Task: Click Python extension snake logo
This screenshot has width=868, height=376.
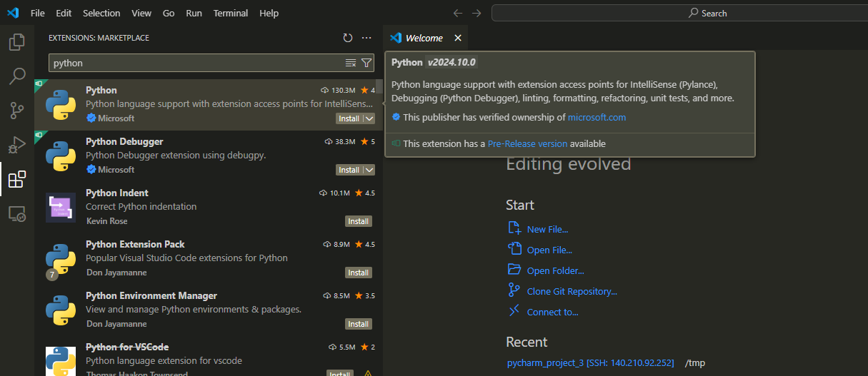Action: (x=61, y=105)
